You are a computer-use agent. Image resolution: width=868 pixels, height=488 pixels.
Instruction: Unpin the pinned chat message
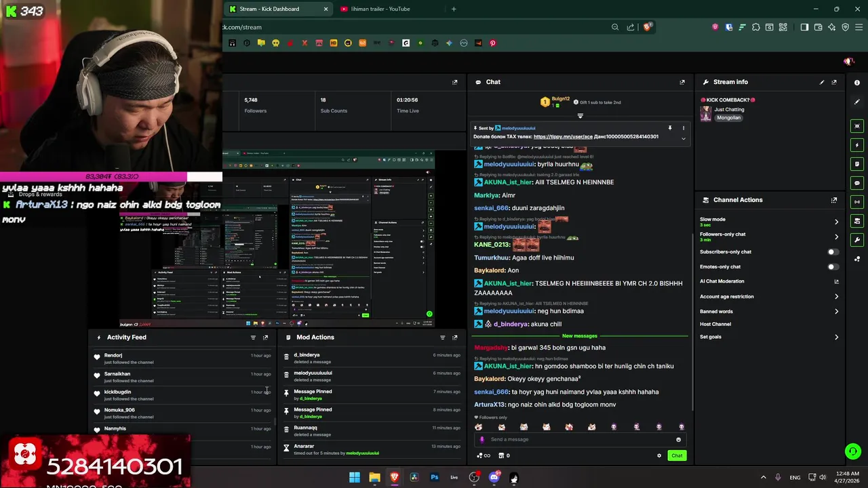(x=670, y=128)
